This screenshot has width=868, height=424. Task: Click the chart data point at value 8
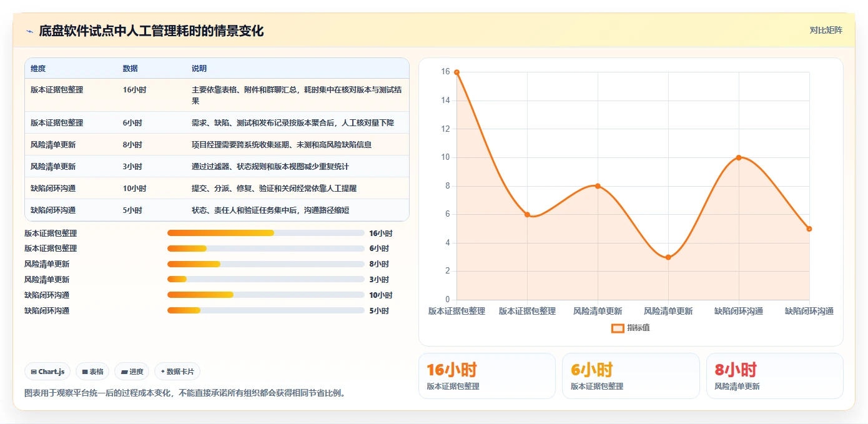[598, 186]
